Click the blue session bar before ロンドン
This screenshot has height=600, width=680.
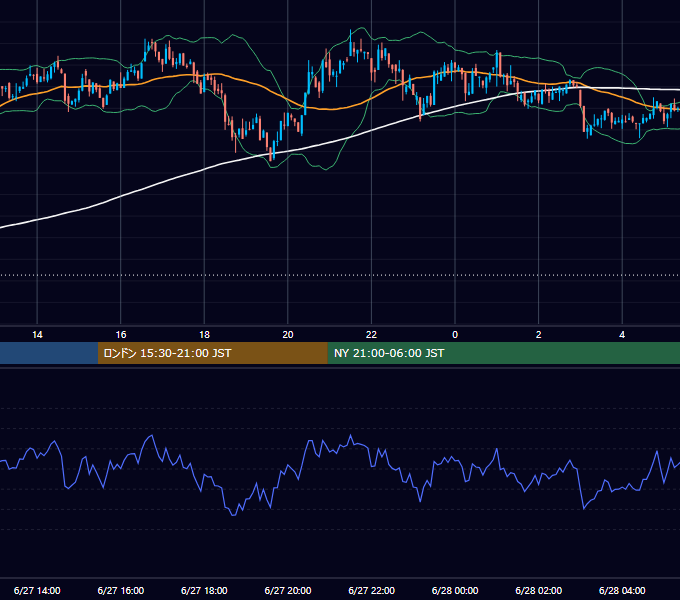tap(49, 353)
